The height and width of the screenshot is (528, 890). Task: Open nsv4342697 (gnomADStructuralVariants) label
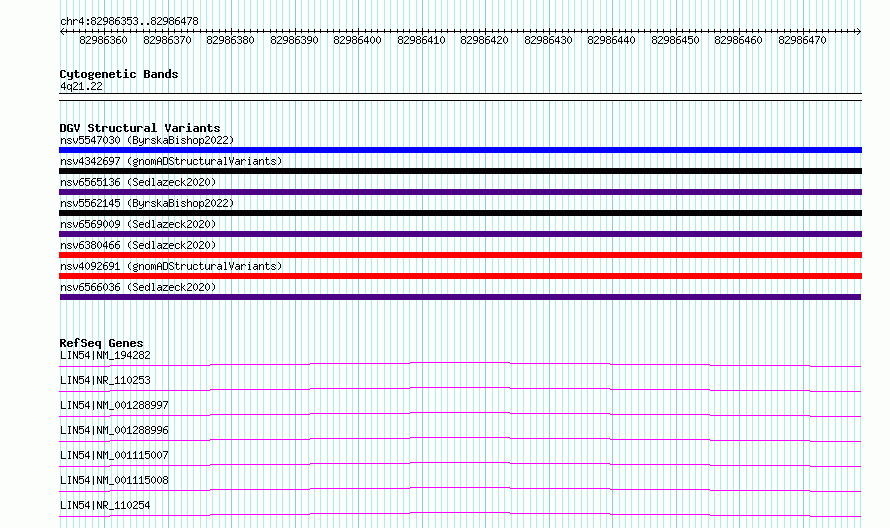coord(171,161)
